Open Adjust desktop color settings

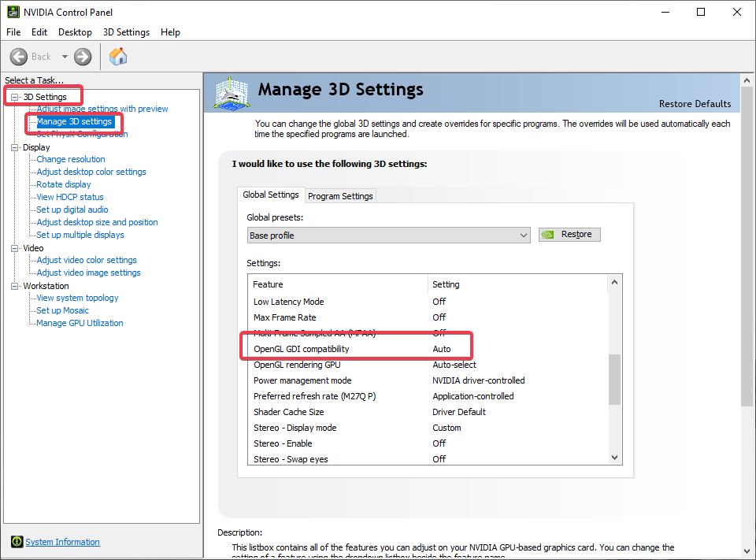pyautogui.click(x=91, y=172)
